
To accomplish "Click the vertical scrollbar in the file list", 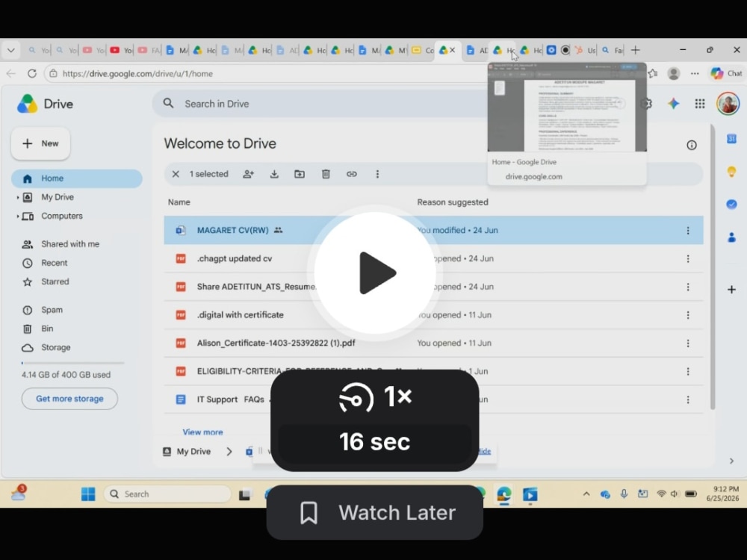I will click(x=713, y=267).
